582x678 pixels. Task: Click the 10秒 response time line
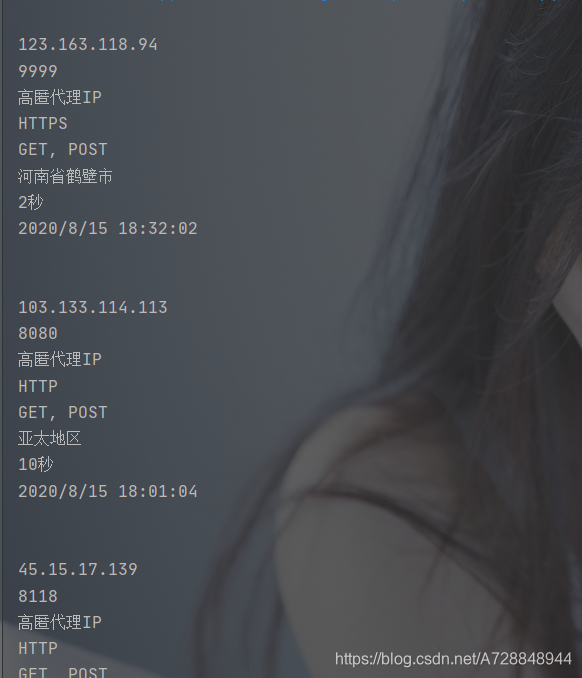[x=35, y=465]
